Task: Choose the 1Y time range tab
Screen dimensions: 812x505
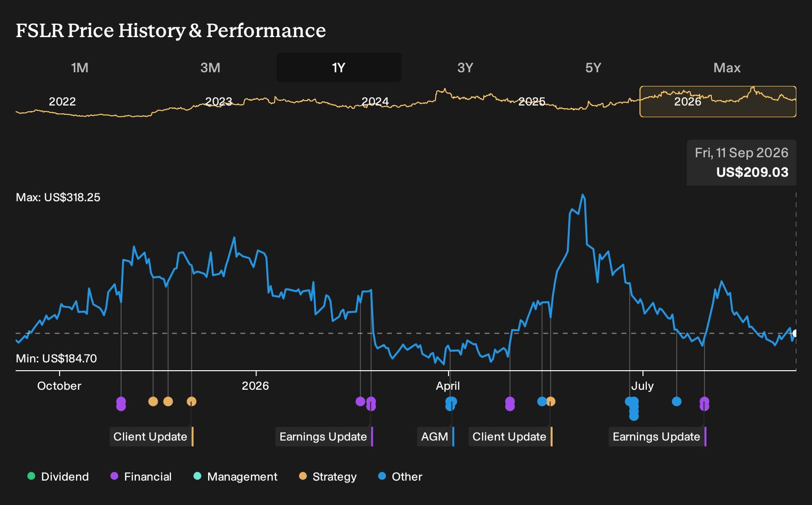Action: coord(339,67)
